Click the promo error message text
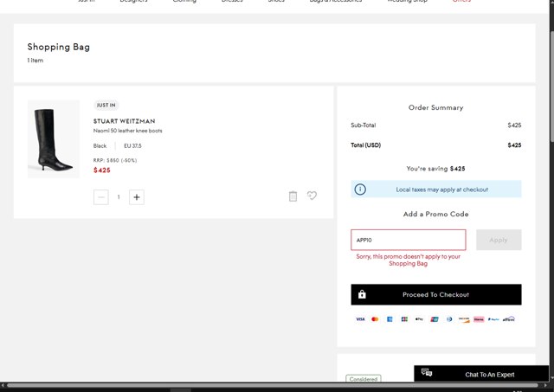Screen dimensions: 554x392 (x=408, y=260)
